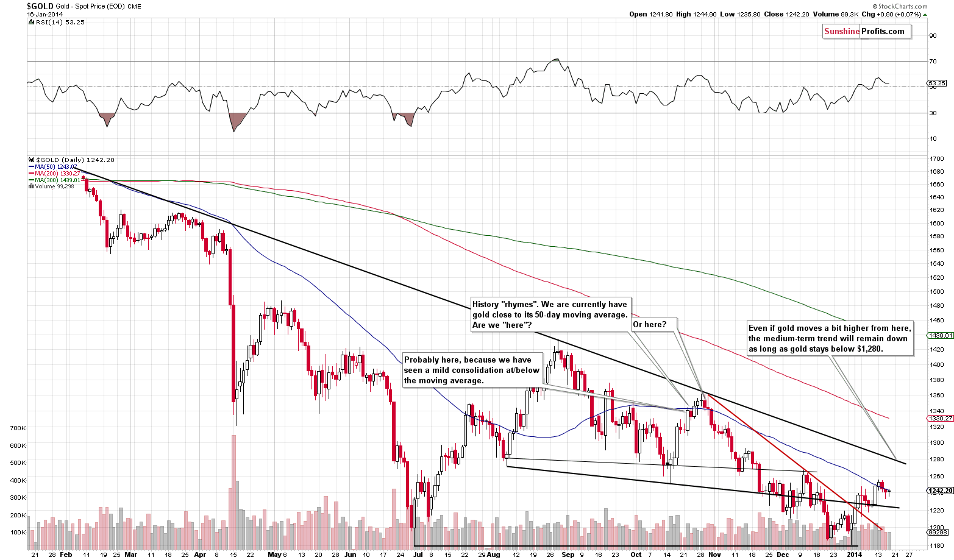Click the Open 1241.80 value
954x560 pixels.
(x=652, y=14)
